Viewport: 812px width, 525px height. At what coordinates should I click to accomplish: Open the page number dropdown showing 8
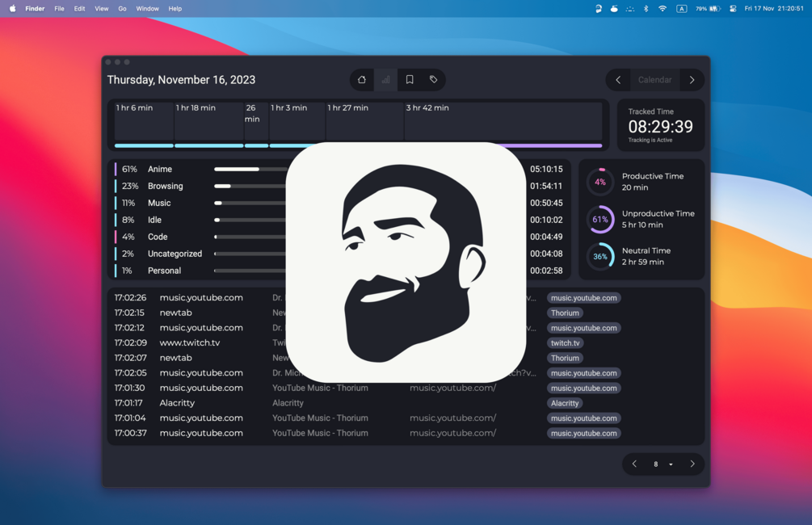coord(660,464)
